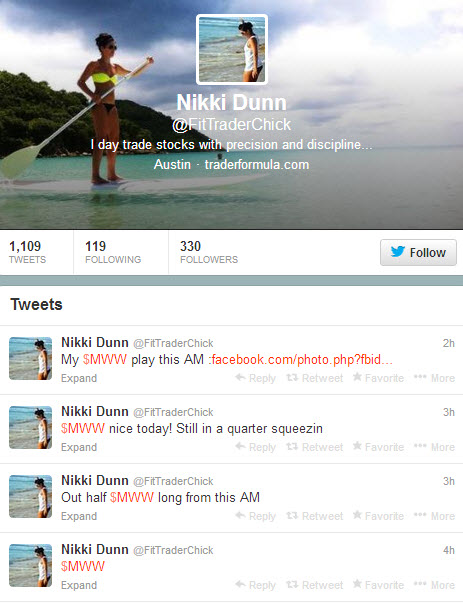463x605 pixels.
Task: Click the Nikki Dunn profile picture in header
Action: [x=232, y=49]
